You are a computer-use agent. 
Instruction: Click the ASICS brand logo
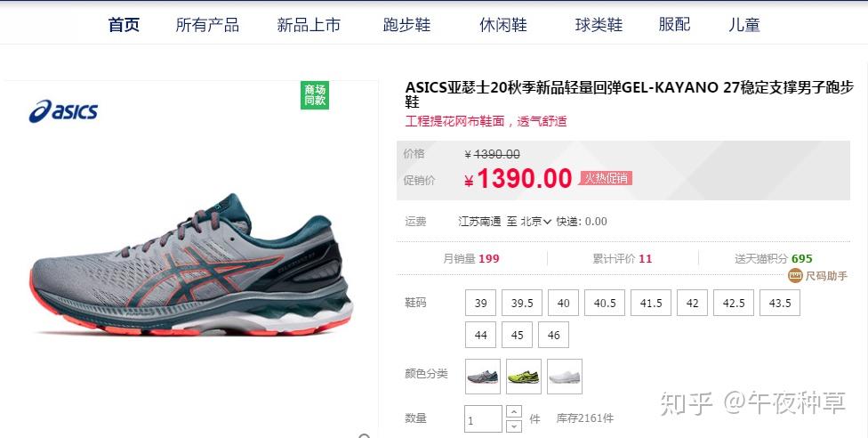tap(63, 111)
